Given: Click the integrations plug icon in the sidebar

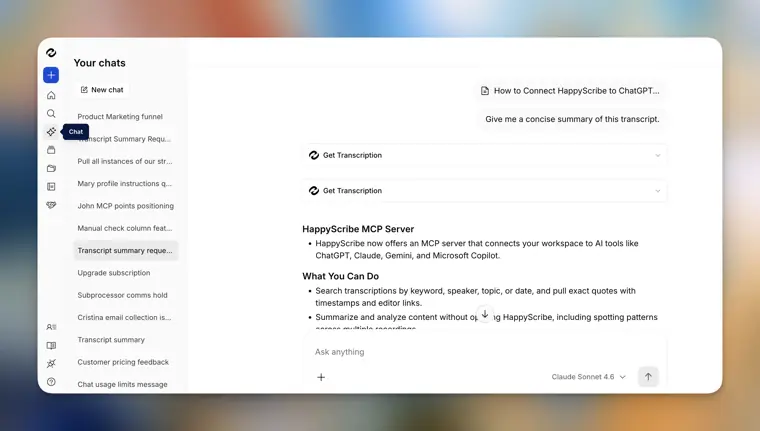Looking at the screenshot, I should coord(51,364).
